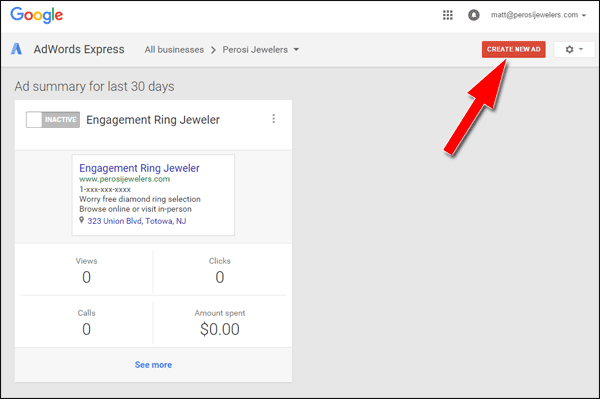Click the Create New Ad button

(514, 49)
